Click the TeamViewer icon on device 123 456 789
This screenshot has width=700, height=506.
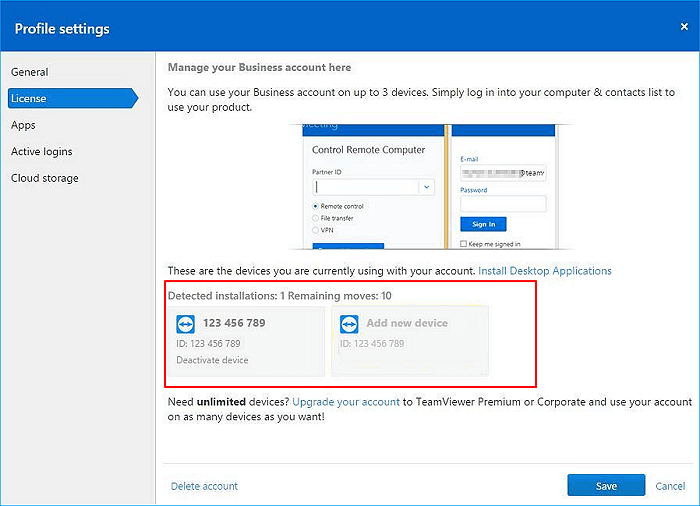185,324
